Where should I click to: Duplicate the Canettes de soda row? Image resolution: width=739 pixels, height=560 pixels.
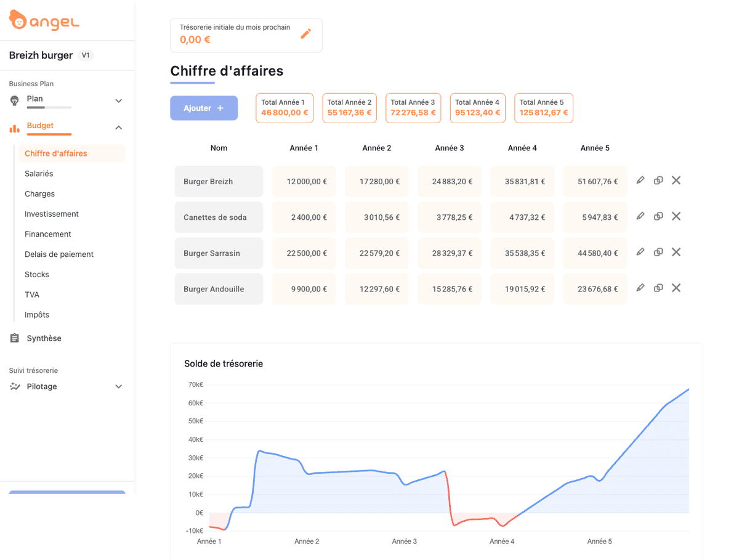pyautogui.click(x=658, y=216)
